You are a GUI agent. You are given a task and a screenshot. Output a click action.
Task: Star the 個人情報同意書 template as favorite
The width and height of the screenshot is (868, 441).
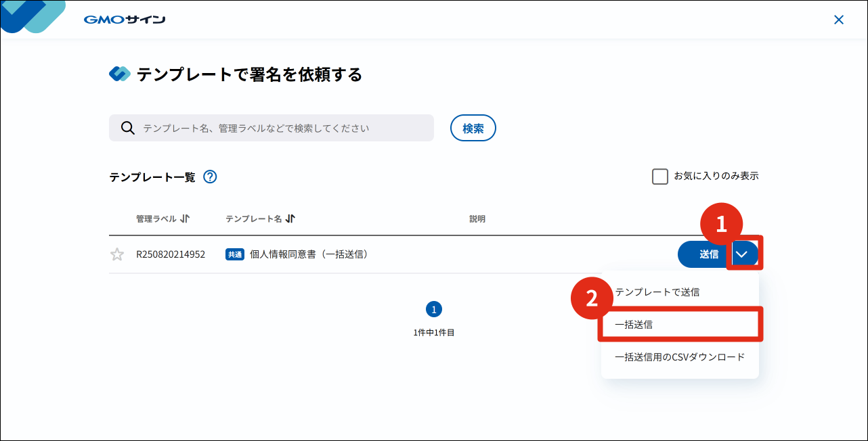pyautogui.click(x=117, y=255)
